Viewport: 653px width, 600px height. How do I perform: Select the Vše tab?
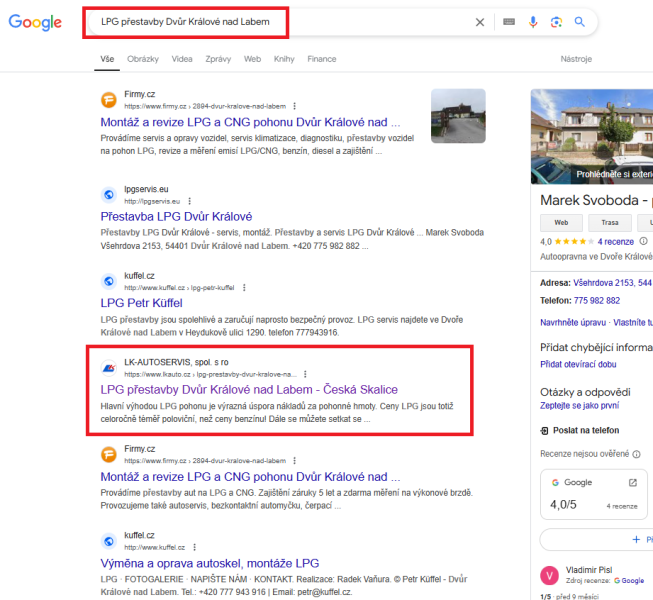(107, 59)
